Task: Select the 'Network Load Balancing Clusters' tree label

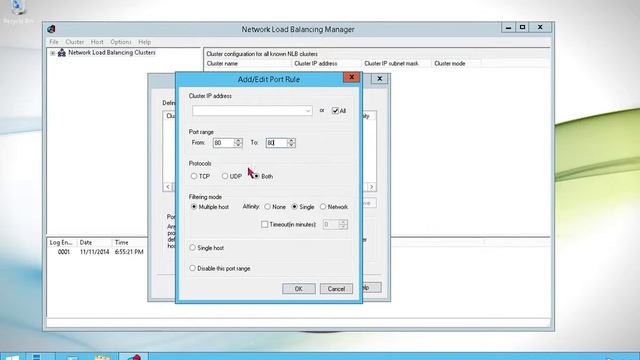Action: [x=112, y=53]
